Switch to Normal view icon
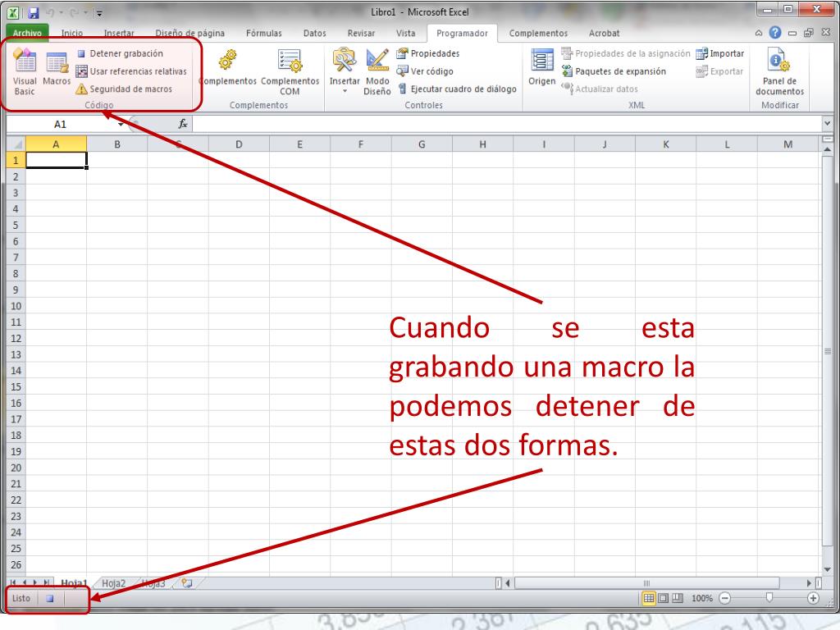The width and height of the screenshot is (840, 630). (649, 598)
